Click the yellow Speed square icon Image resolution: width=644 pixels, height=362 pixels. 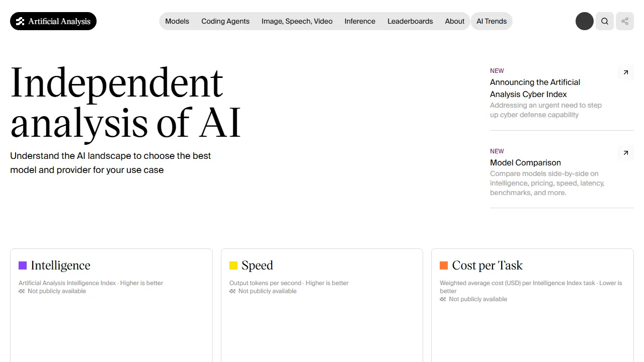tap(233, 265)
